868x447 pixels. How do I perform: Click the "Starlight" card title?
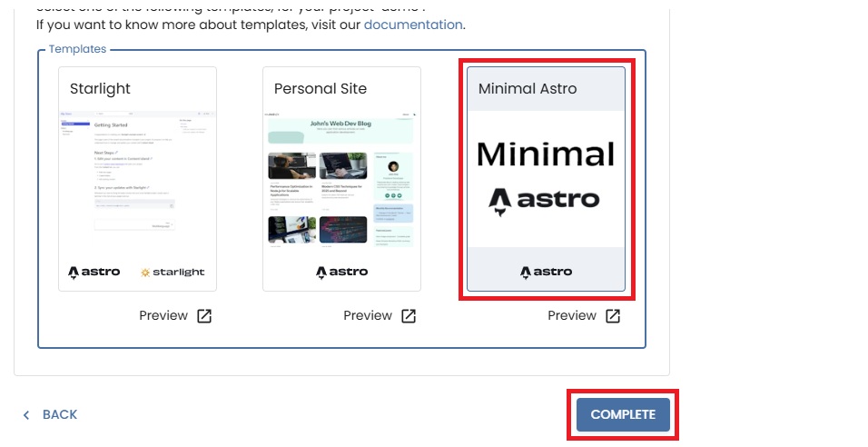(100, 89)
